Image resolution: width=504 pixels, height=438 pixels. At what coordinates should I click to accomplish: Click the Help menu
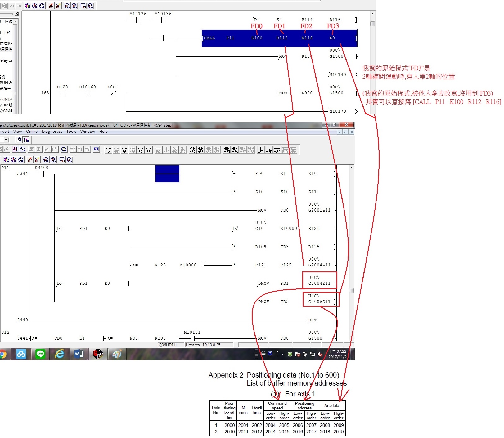(103, 132)
